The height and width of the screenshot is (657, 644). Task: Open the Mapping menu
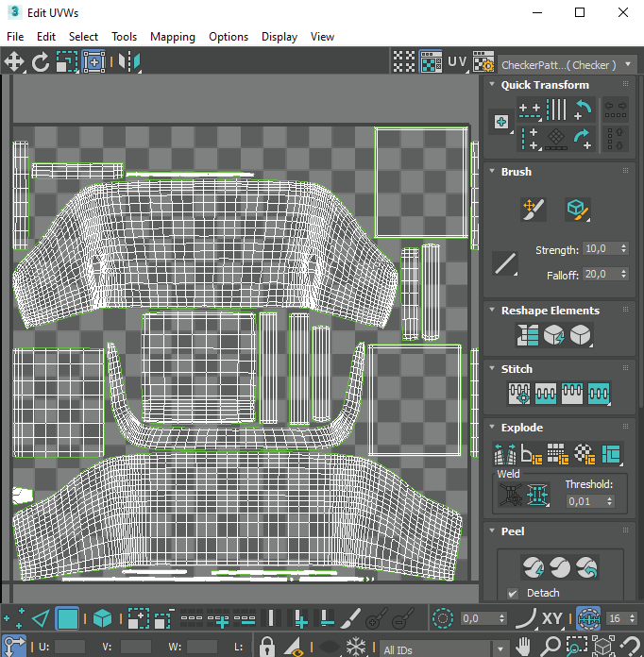coord(172,37)
